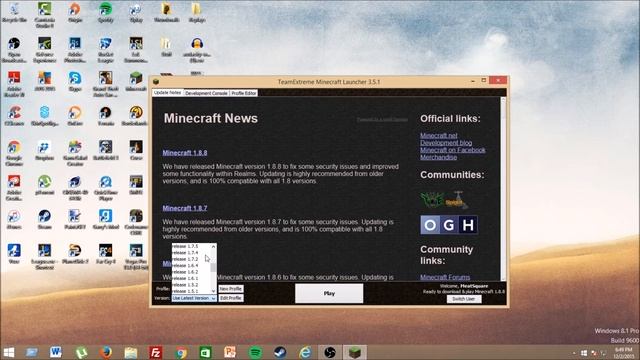
Task: Open Microsoft Word from the taskbar
Action: (56, 352)
